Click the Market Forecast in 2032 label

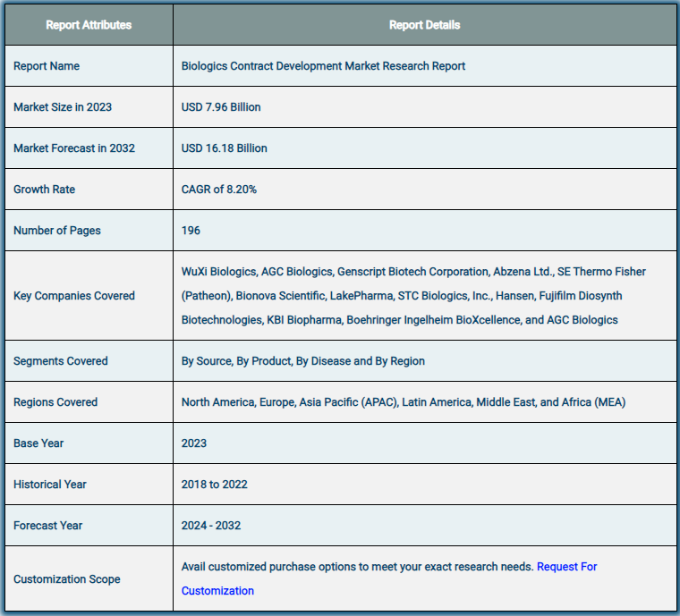[74, 148]
